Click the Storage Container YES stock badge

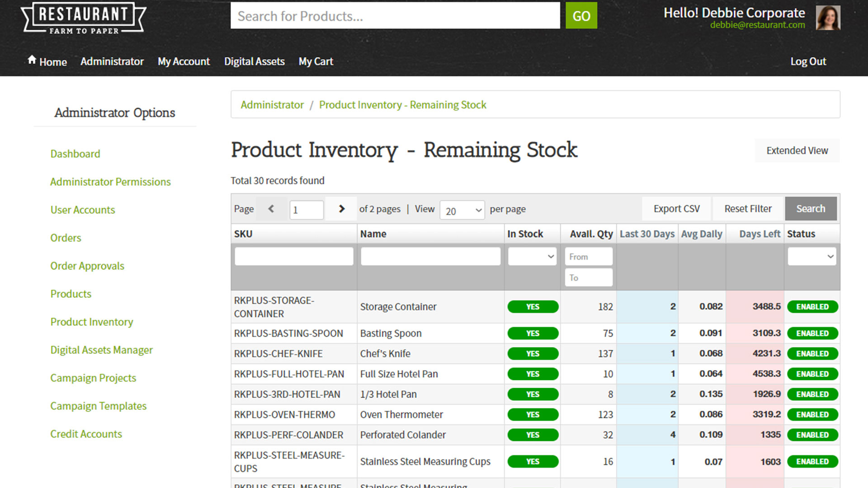(x=533, y=307)
